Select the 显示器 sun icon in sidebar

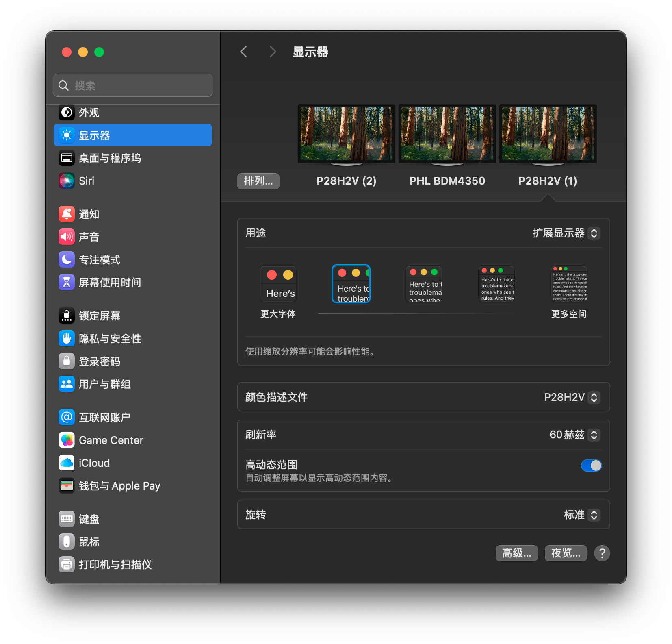(67, 135)
